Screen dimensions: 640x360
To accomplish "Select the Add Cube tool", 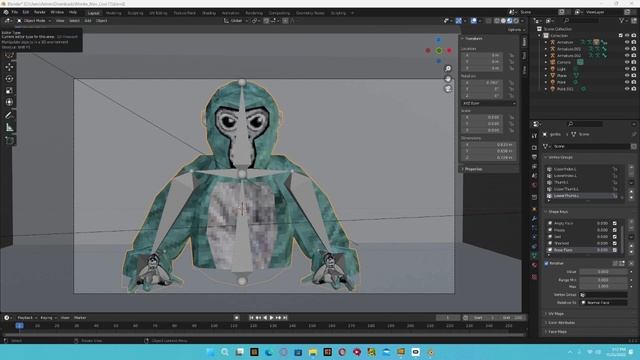I will [9, 140].
